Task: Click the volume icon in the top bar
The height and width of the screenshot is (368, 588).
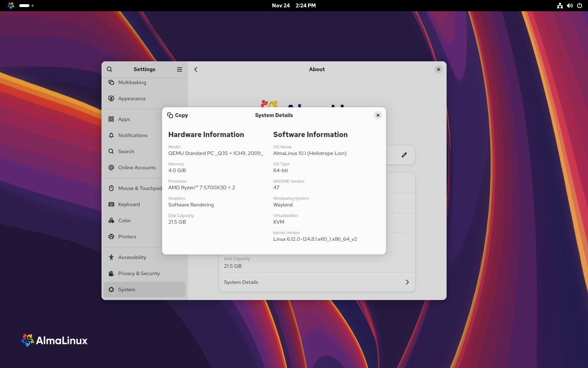Action: 569,6
